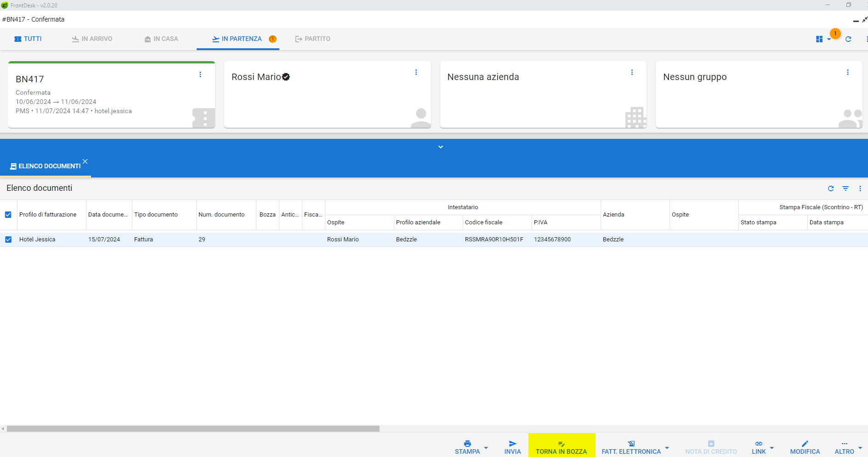Open the Nessun gruppo card options menu
The height and width of the screenshot is (457, 868).
coord(848,72)
